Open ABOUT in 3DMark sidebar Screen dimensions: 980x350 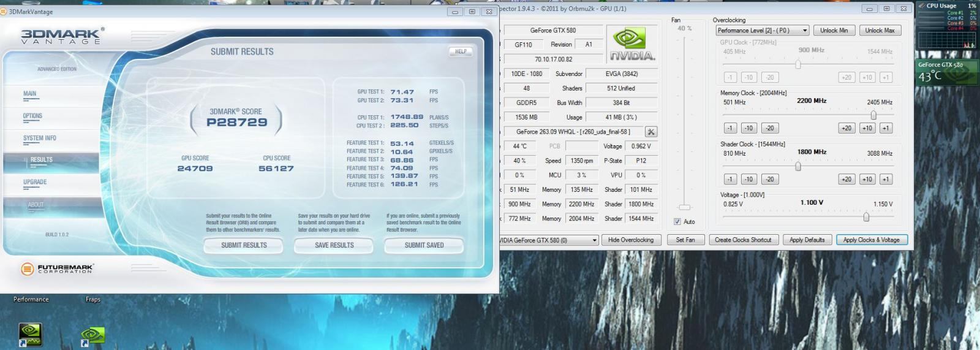coord(36,205)
